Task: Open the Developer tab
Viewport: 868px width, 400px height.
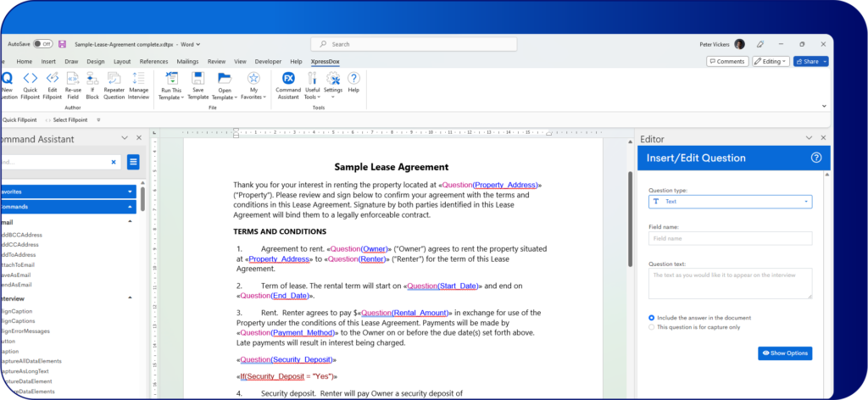Action: coord(268,61)
